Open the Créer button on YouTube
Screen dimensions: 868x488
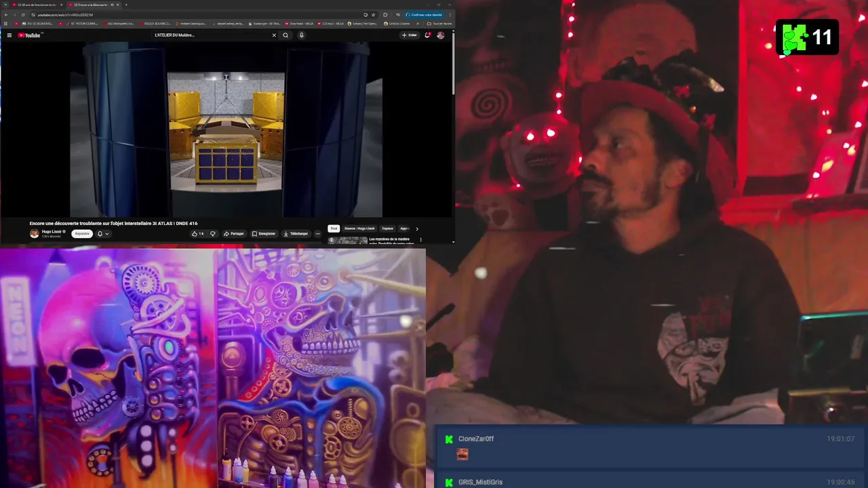pos(410,35)
